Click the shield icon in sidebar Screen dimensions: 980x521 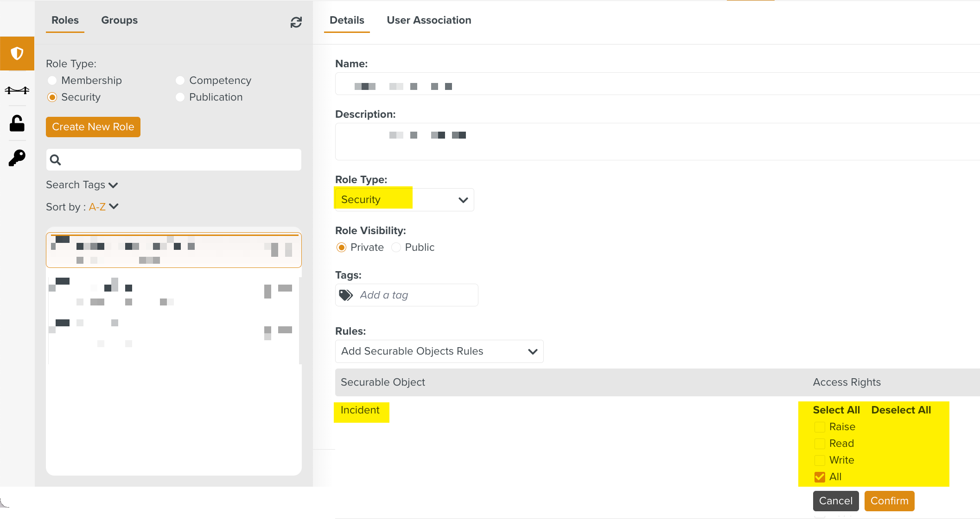17,54
